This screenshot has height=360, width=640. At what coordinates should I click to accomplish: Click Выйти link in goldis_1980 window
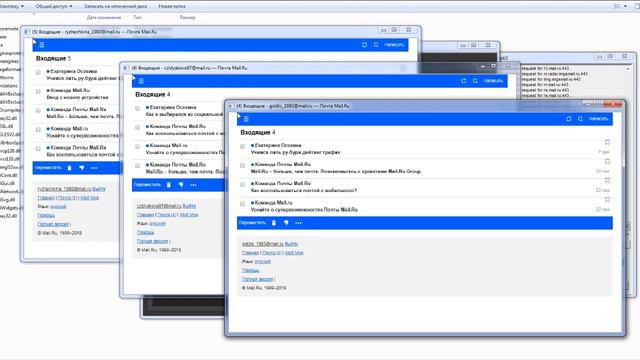click(x=291, y=244)
